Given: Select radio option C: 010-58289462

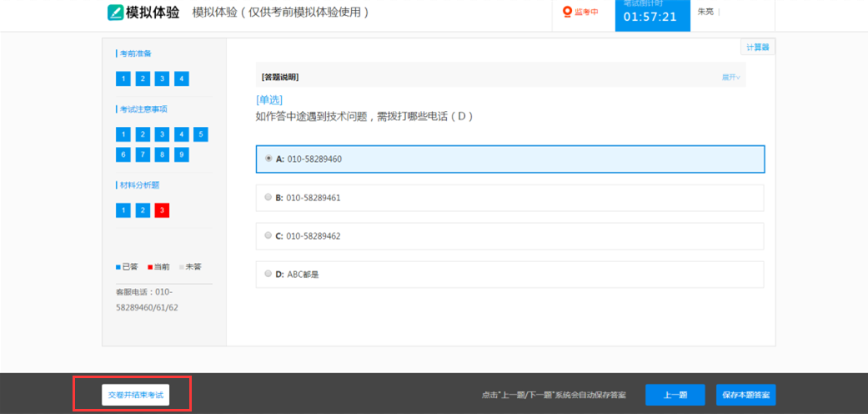Looking at the screenshot, I should pos(268,236).
